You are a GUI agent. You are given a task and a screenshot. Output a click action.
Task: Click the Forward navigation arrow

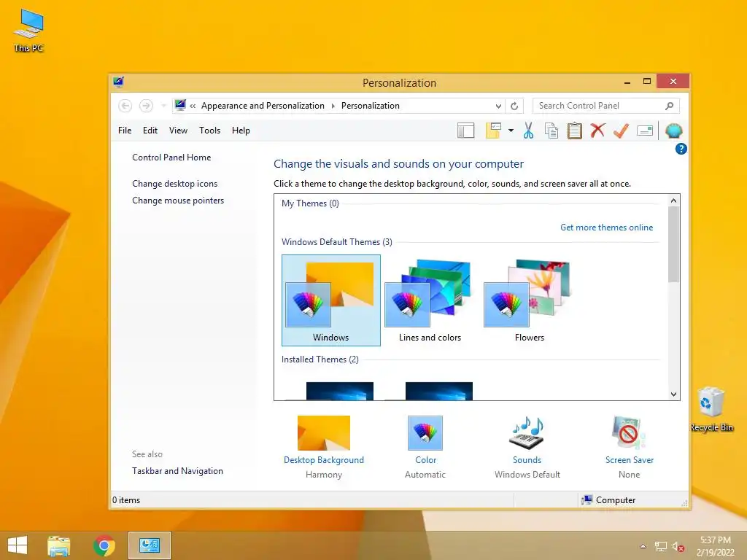[146, 106]
